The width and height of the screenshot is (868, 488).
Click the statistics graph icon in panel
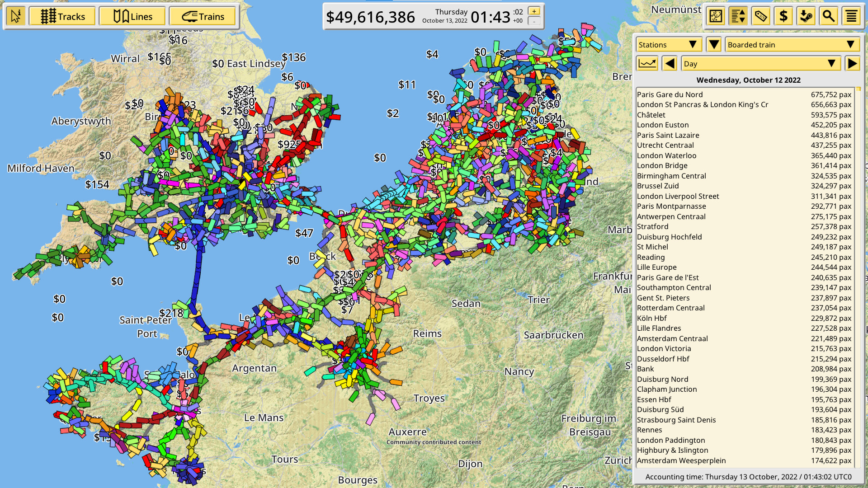(x=647, y=64)
